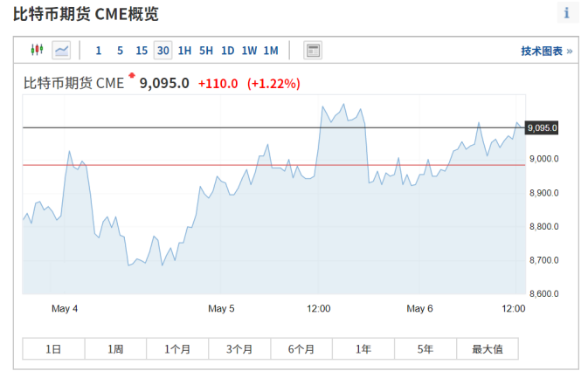Image resolution: width=588 pixels, height=371 pixels.
Task: Set chart interval to 1W
Action: tap(249, 51)
